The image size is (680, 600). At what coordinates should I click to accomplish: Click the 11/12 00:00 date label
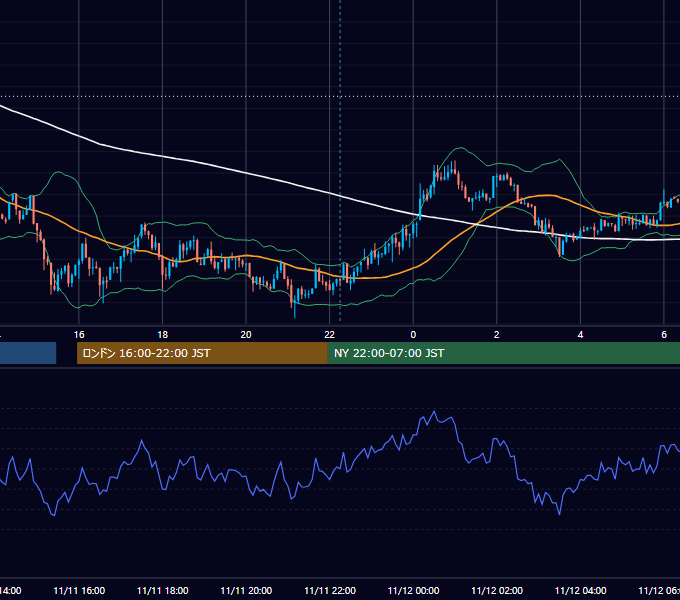pyautogui.click(x=413, y=590)
